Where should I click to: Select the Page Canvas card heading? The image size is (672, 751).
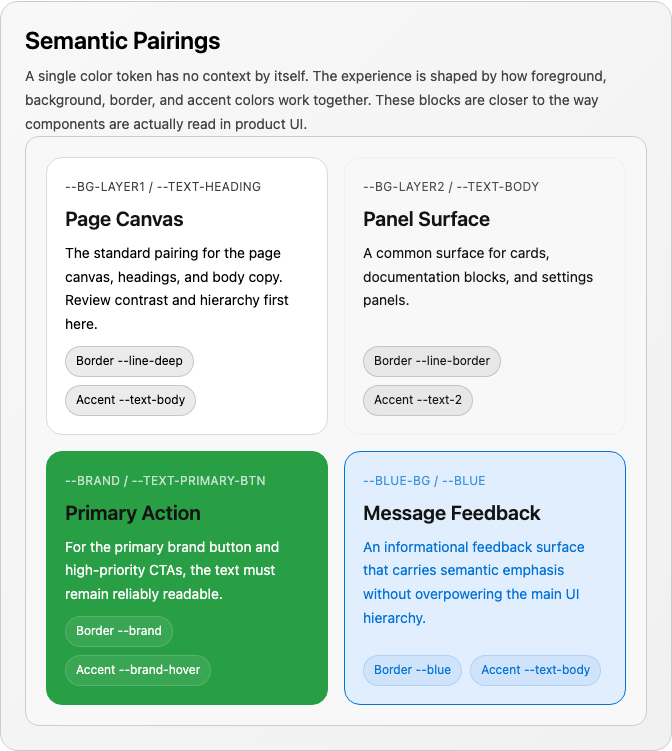[x=124, y=219]
